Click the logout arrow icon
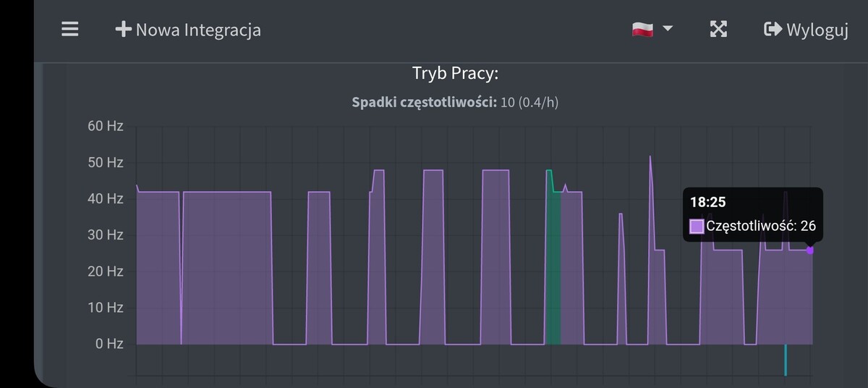Viewport: 868px width, 388px height. coord(773,30)
